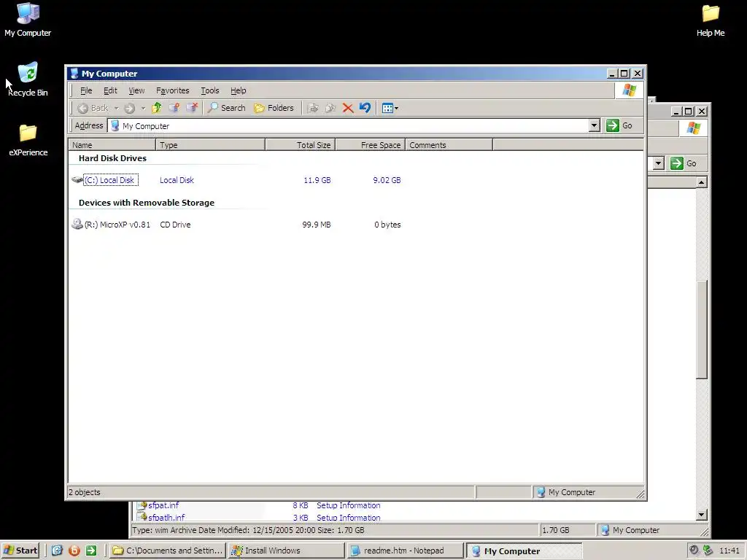This screenshot has height=560, width=747.
Task: Open the Search pane from toolbar
Action: (x=227, y=108)
